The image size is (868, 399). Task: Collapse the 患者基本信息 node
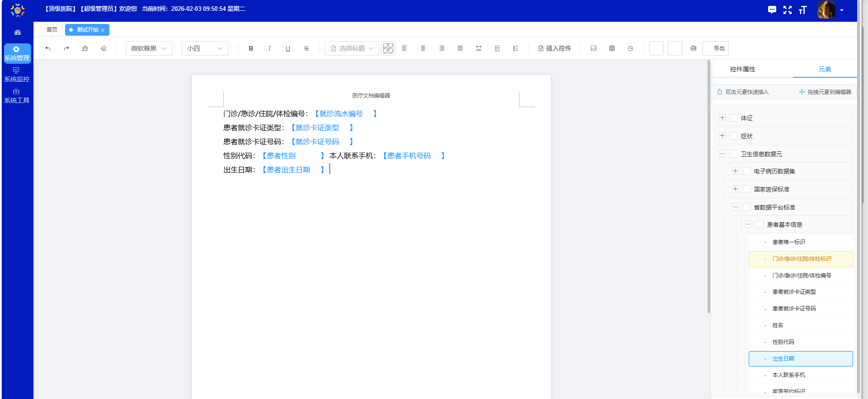tap(749, 225)
